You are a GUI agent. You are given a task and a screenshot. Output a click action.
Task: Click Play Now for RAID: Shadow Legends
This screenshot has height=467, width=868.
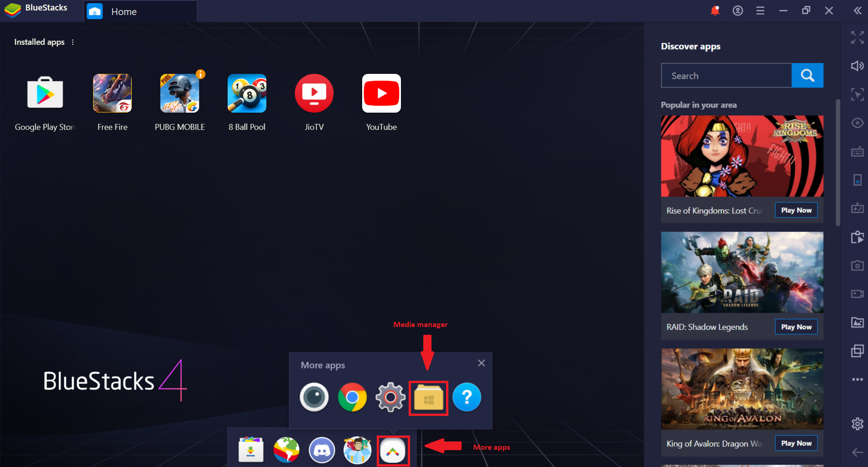(x=796, y=327)
